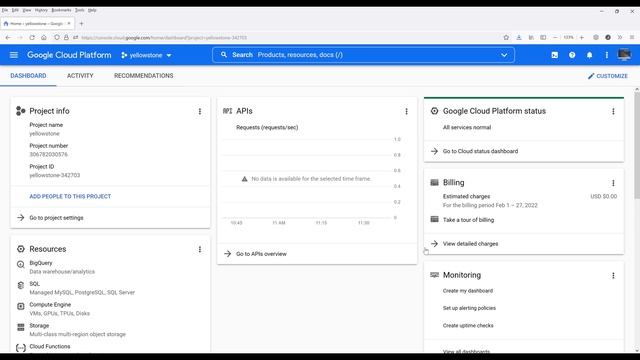Click the project ID yellowstone-342703

[x=55, y=175]
